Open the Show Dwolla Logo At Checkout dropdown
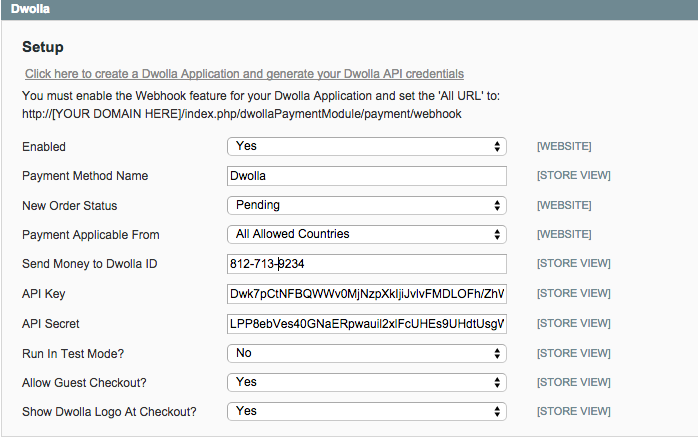Viewport: 698px width, 438px height. click(x=367, y=411)
